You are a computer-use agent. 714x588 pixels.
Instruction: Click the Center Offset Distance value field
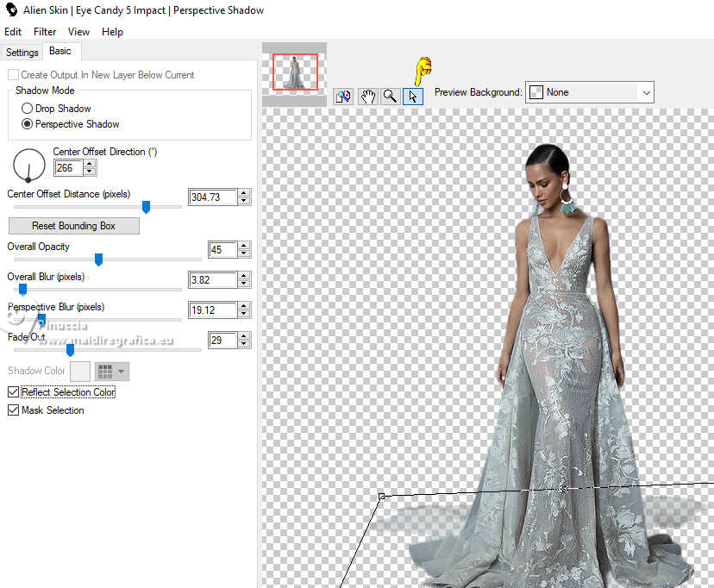tap(213, 197)
